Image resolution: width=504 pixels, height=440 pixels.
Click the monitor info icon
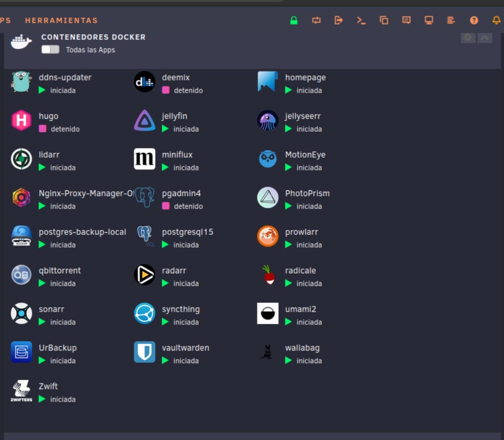point(429,20)
